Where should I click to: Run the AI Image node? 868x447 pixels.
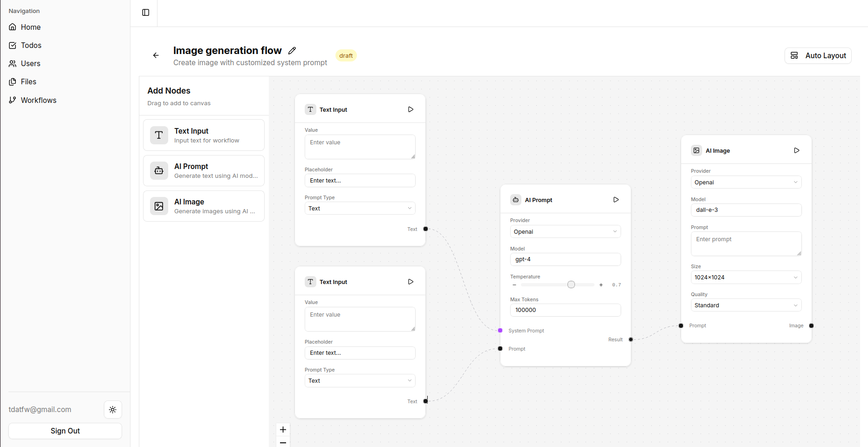click(797, 150)
